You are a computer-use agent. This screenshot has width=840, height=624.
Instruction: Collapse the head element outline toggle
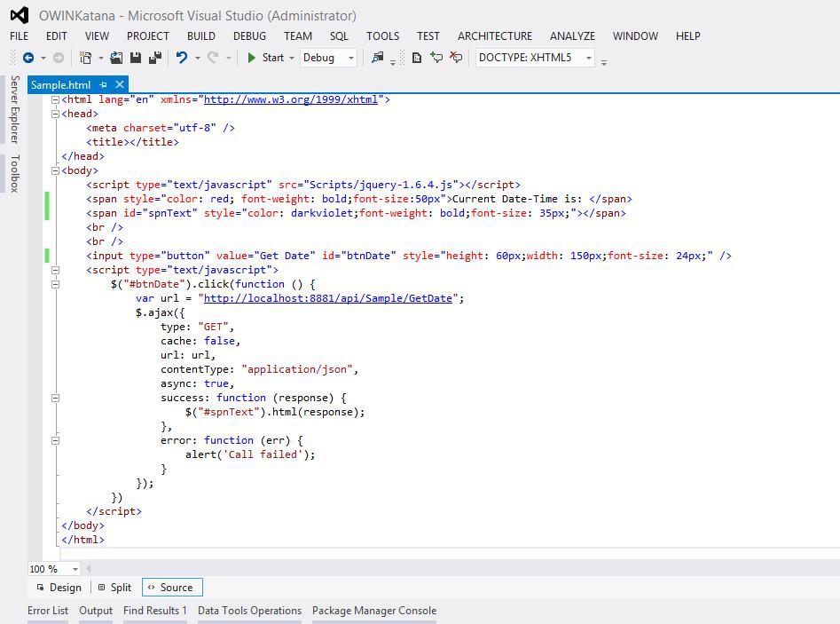tap(56, 114)
